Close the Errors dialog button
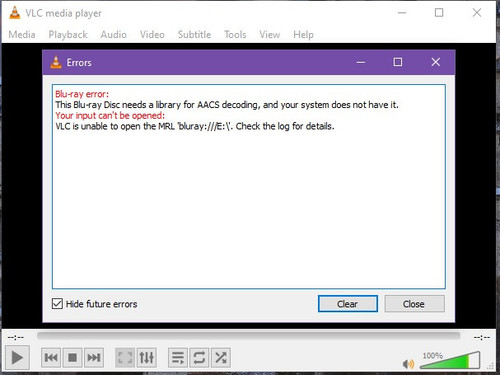The height and width of the screenshot is (375, 500). click(414, 304)
